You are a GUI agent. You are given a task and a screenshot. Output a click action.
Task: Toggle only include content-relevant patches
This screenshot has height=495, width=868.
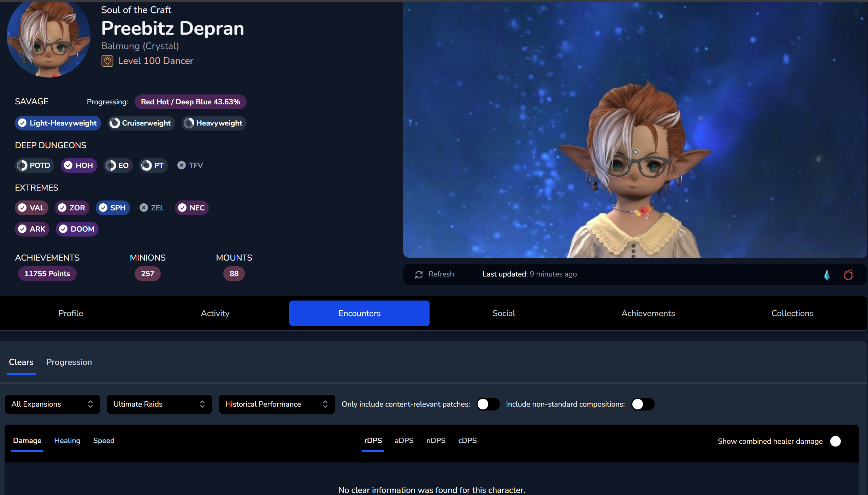(x=488, y=404)
